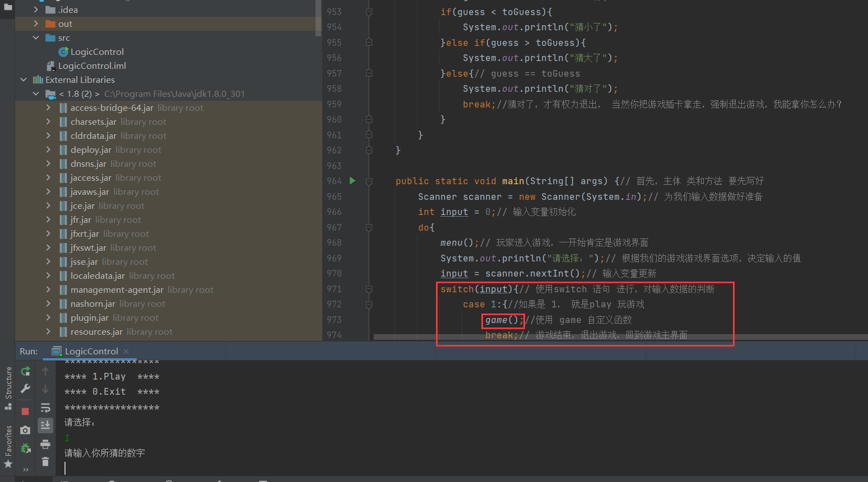Select localedata.jar in library list

point(98,275)
